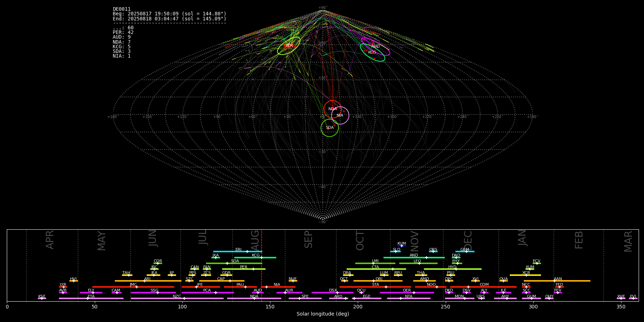
Task: Select the red STA shower bar in timeline
Action: click(x=375, y=287)
